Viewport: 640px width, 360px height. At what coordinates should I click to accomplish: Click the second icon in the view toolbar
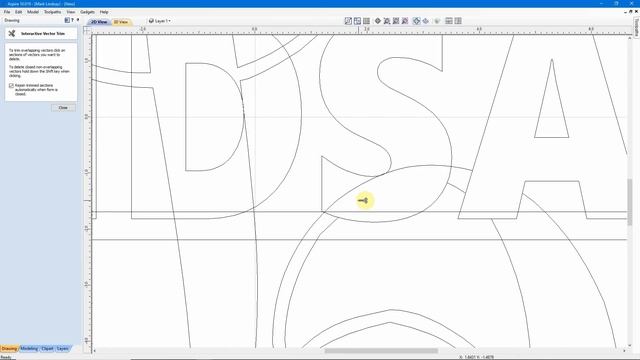(x=357, y=21)
